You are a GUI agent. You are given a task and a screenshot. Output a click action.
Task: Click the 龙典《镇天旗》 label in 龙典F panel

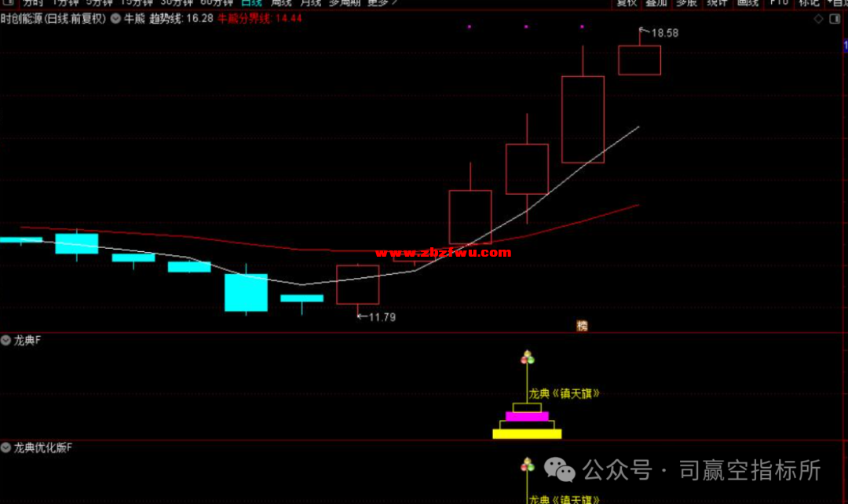(x=564, y=393)
